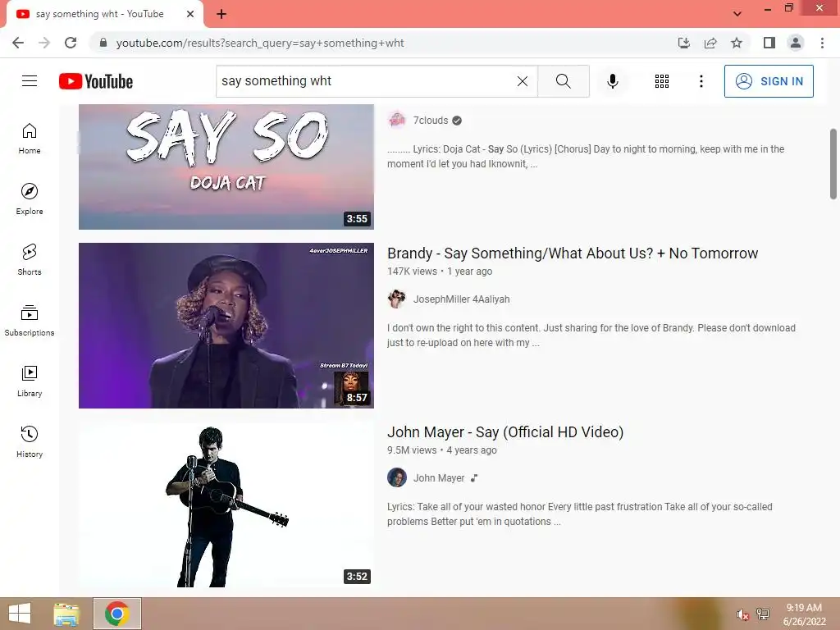
Task: Open 'Brandy - Say Something/What About Us?' title
Action: (573, 253)
